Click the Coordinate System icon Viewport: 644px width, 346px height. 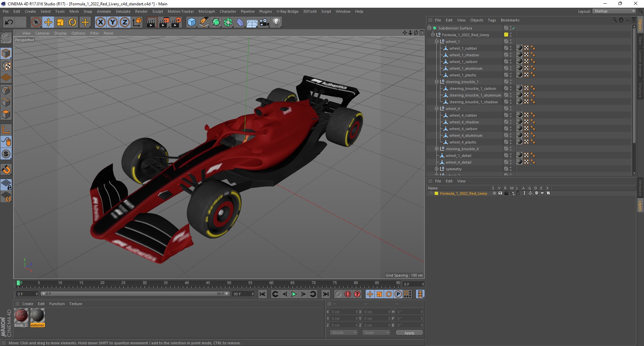coord(137,22)
